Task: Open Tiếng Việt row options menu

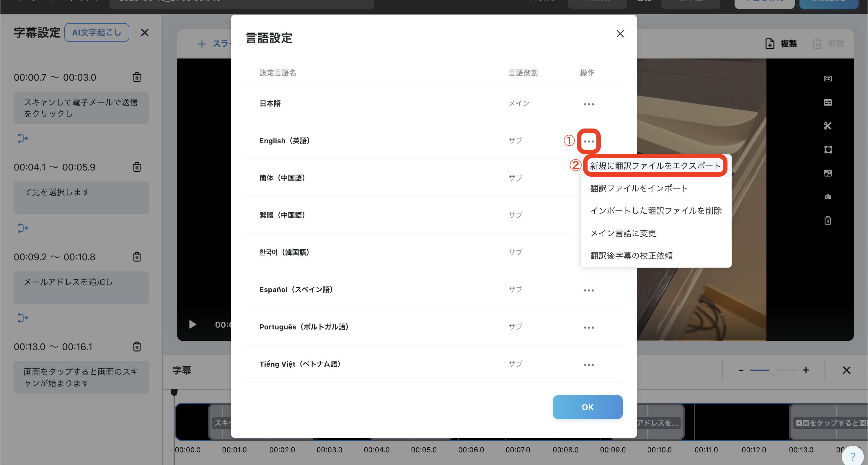Action: 589,365
